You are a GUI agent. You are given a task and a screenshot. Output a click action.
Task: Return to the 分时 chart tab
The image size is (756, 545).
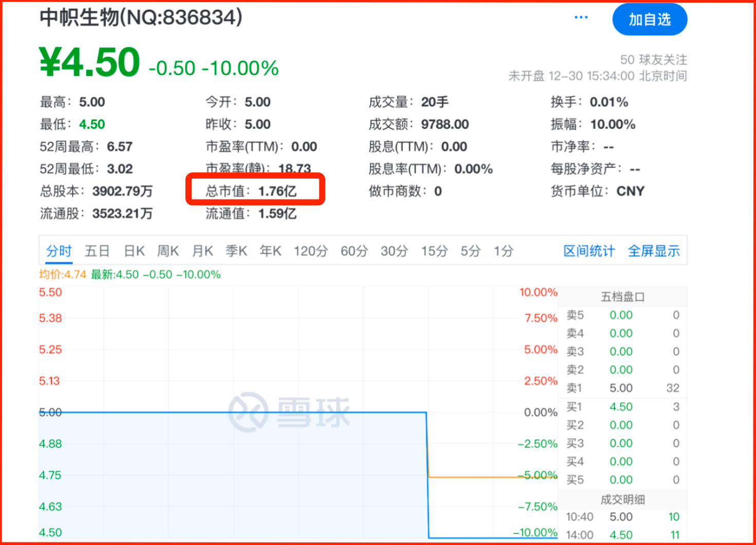click(58, 251)
